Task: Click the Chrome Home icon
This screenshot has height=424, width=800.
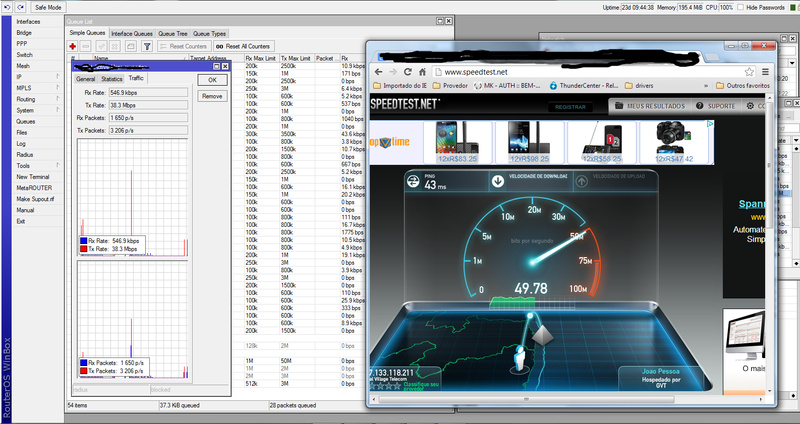Action: point(422,72)
